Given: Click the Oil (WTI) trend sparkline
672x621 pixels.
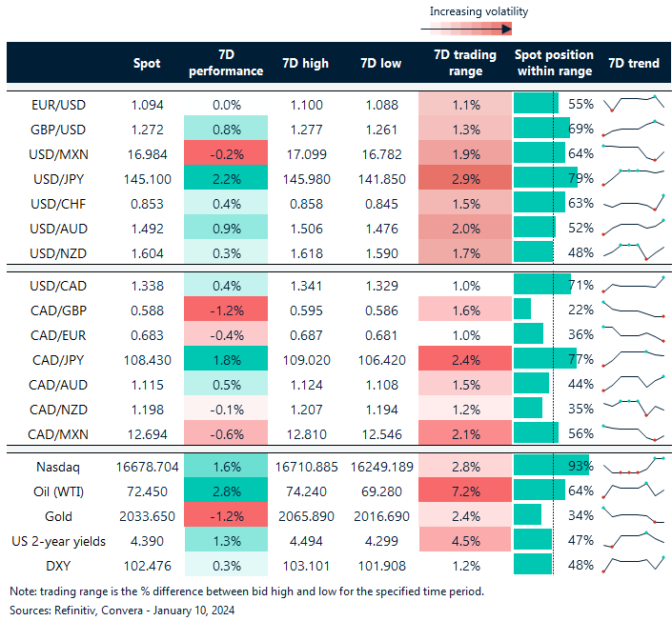Looking at the screenshot, I should [x=632, y=491].
